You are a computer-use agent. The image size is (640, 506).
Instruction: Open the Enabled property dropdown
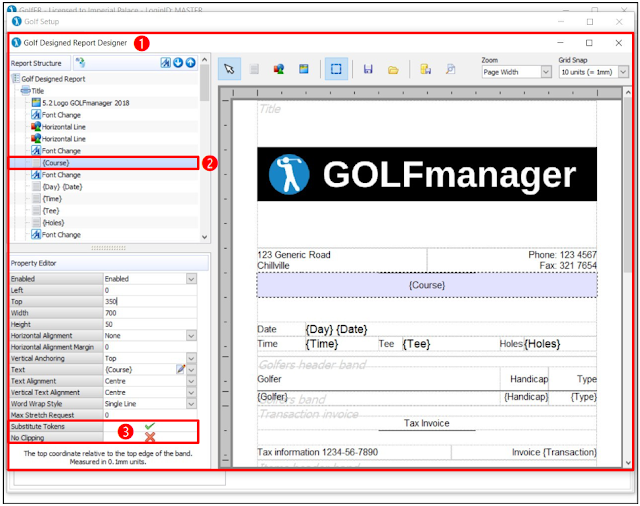(x=191, y=279)
